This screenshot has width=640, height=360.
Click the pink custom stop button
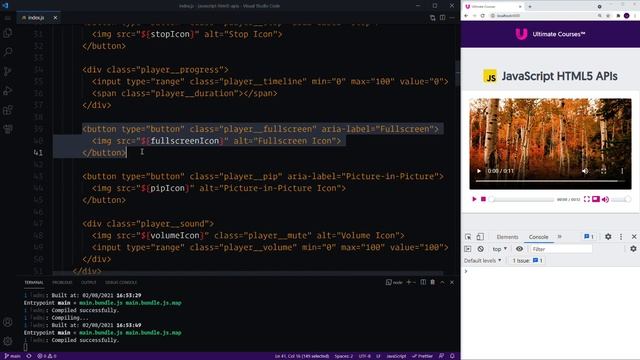click(x=483, y=199)
